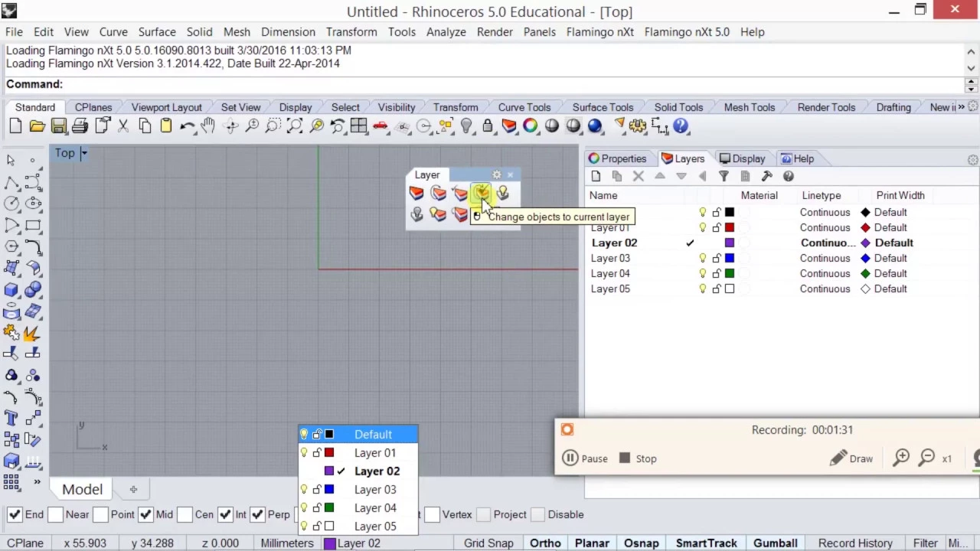The width and height of the screenshot is (980, 551).
Task: Click the lightbulb Hide objects icon
Action: (466, 126)
